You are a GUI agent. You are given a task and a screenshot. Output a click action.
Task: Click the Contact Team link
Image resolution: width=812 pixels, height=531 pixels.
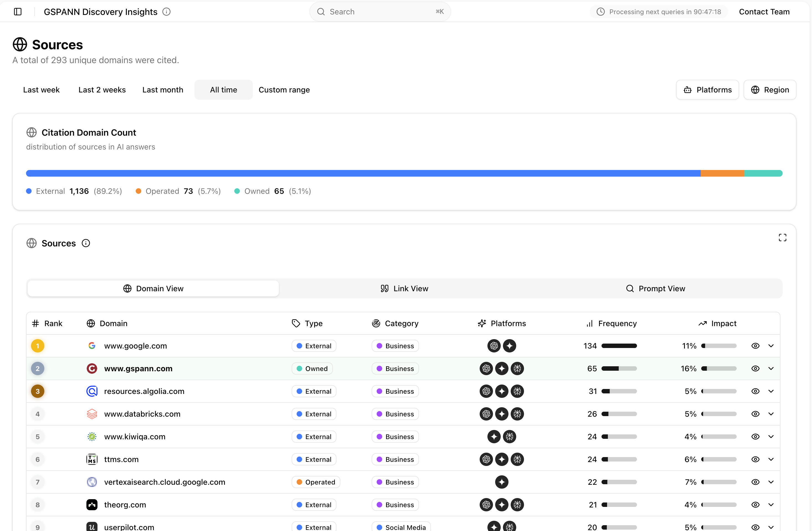click(x=764, y=12)
